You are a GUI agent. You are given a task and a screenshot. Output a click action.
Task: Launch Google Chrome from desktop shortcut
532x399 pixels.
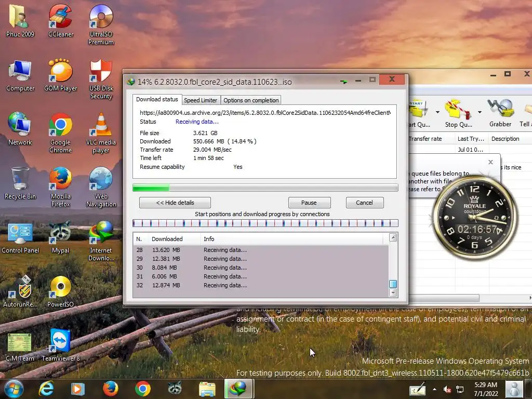[x=60, y=133]
